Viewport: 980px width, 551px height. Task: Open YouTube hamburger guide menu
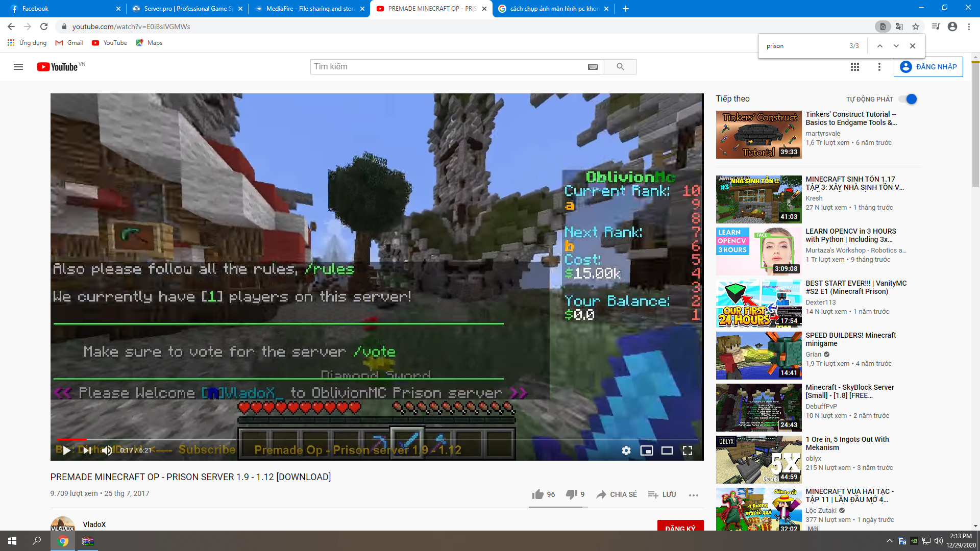(x=18, y=67)
